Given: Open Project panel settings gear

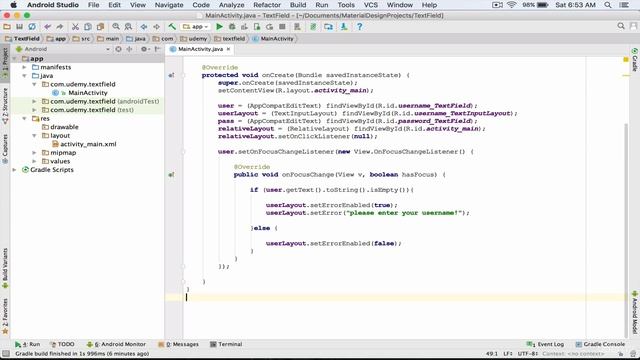Looking at the screenshot, I should (x=144, y=49).
